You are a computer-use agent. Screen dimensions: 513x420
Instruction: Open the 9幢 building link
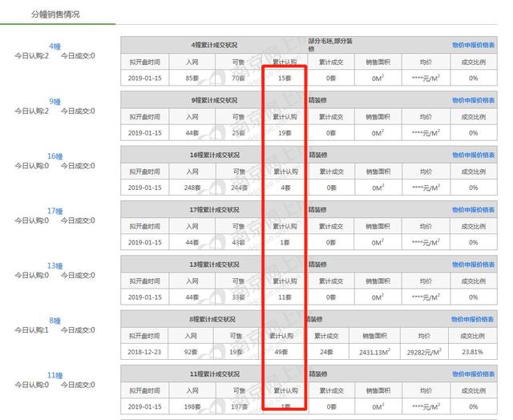coord(55,102)
